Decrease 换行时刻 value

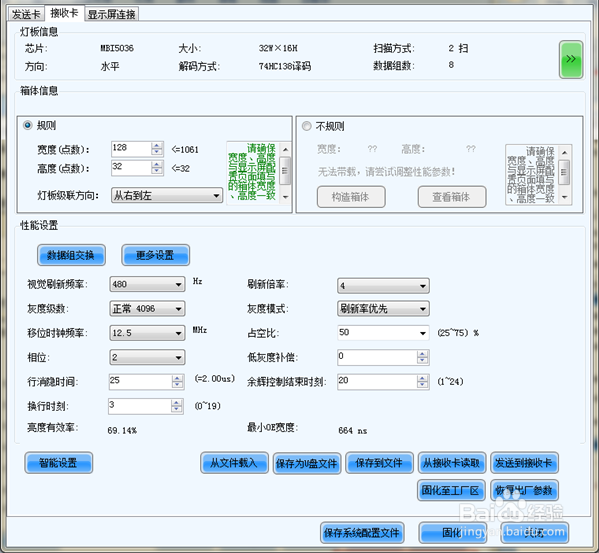(x=176, y=409)
